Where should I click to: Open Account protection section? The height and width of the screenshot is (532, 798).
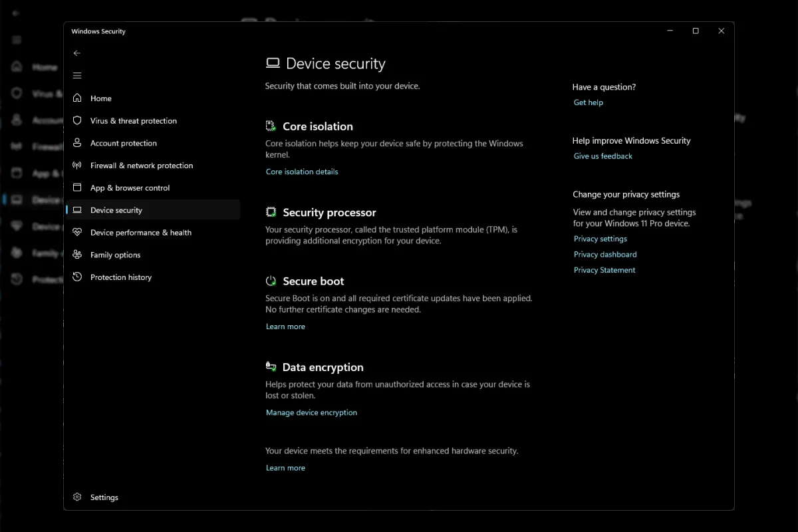(x=153, y=143)
